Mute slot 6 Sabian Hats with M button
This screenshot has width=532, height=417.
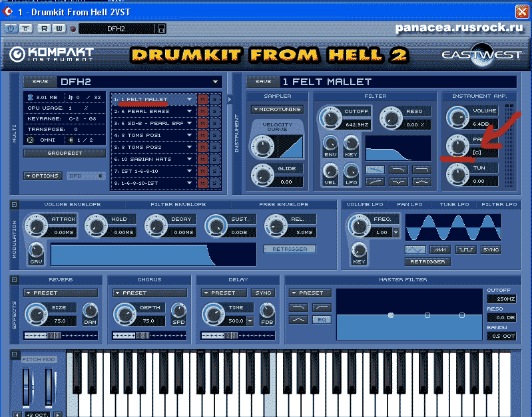[x=202, y=160]
